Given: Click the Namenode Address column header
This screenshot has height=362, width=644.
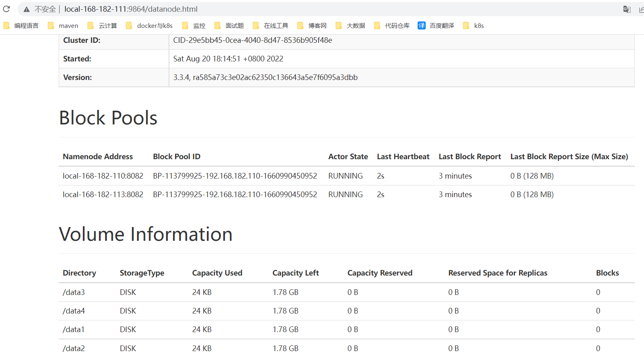Looking at the screenshot, I should [98, 156].
